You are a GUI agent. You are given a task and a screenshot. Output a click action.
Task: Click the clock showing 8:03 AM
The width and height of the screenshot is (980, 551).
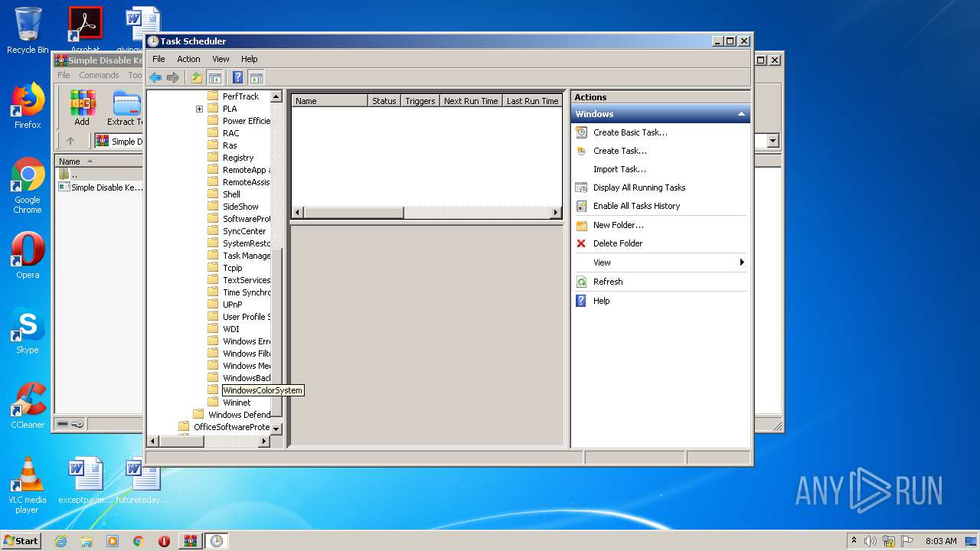pos(940,541)
